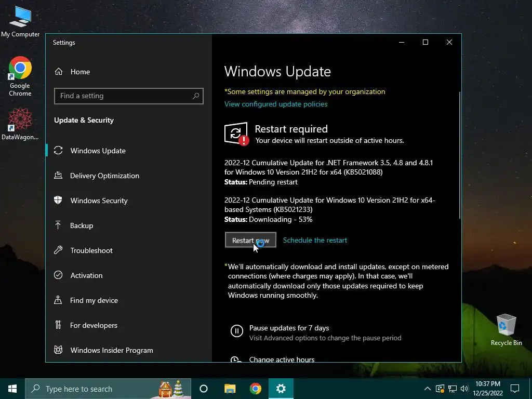
Task: Open View configured update policies link
Action: (x=276, y=104)
